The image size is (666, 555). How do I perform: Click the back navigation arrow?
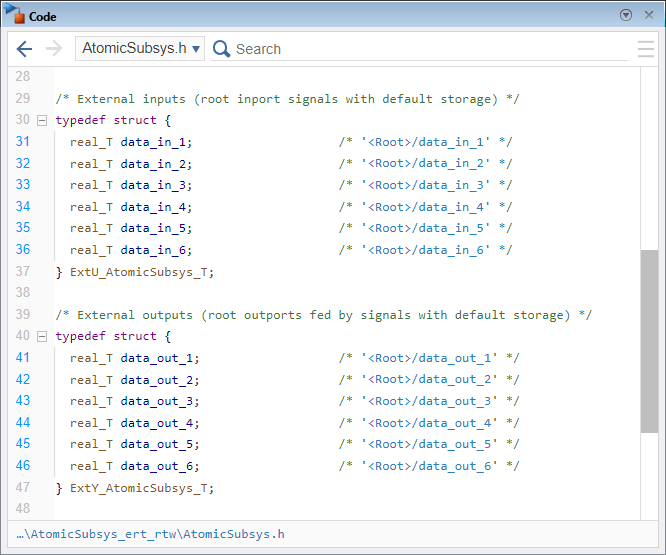24,49
